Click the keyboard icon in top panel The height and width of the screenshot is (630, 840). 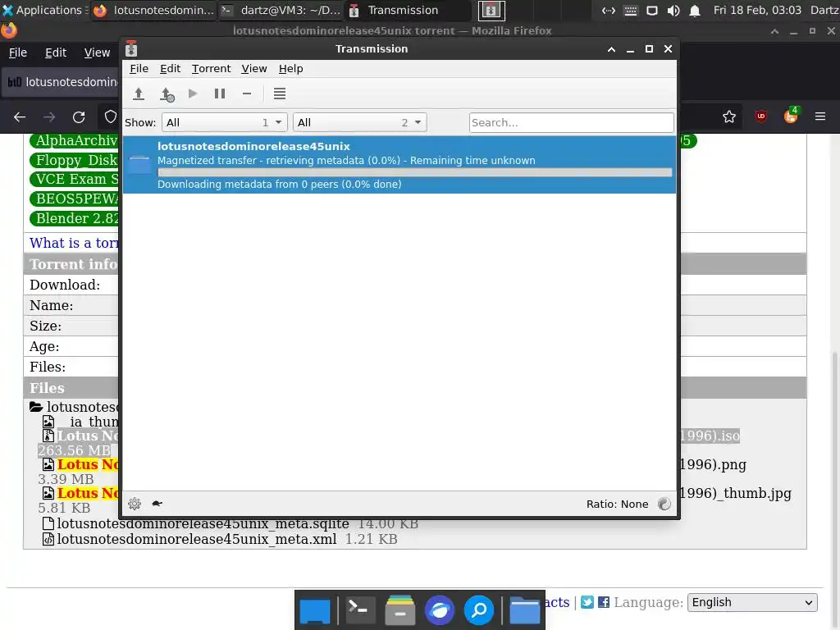point(631,10)
